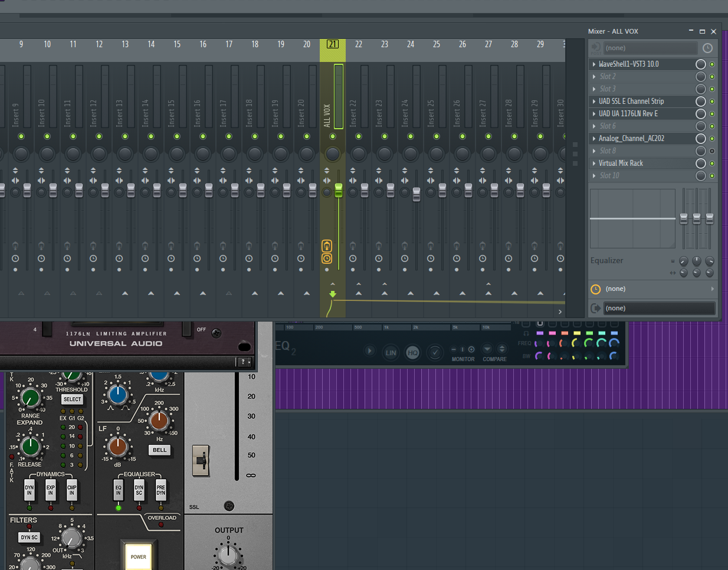Click the checkmark button in EQ 2

click(x=435, y=353)
